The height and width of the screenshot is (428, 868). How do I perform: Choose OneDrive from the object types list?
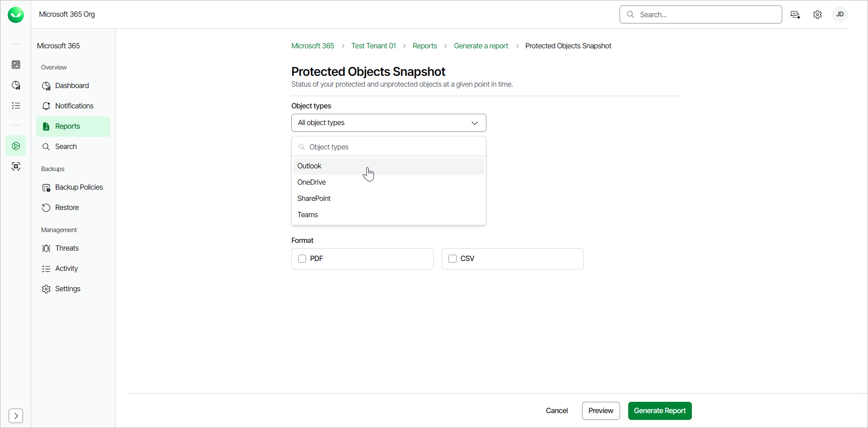click(x=389, y=182)
